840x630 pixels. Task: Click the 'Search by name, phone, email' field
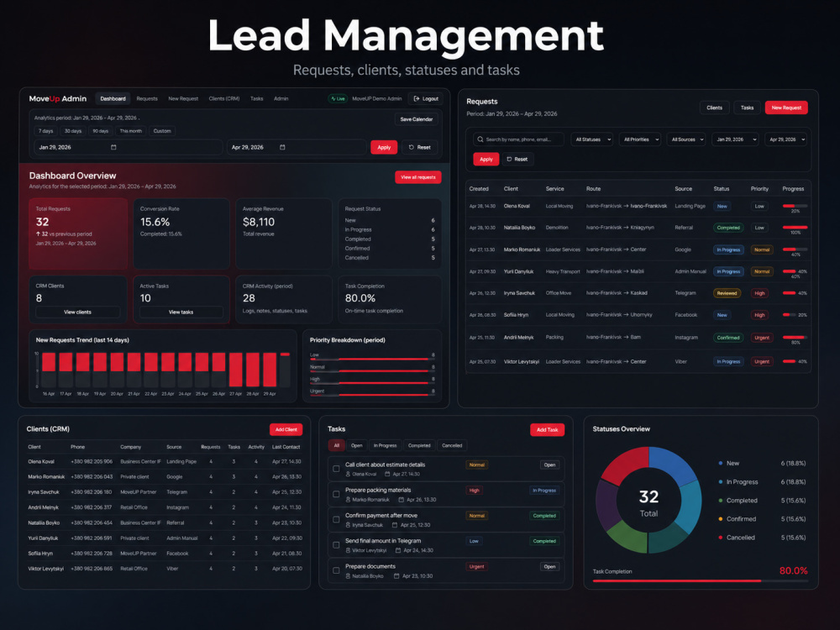point(518,139)
